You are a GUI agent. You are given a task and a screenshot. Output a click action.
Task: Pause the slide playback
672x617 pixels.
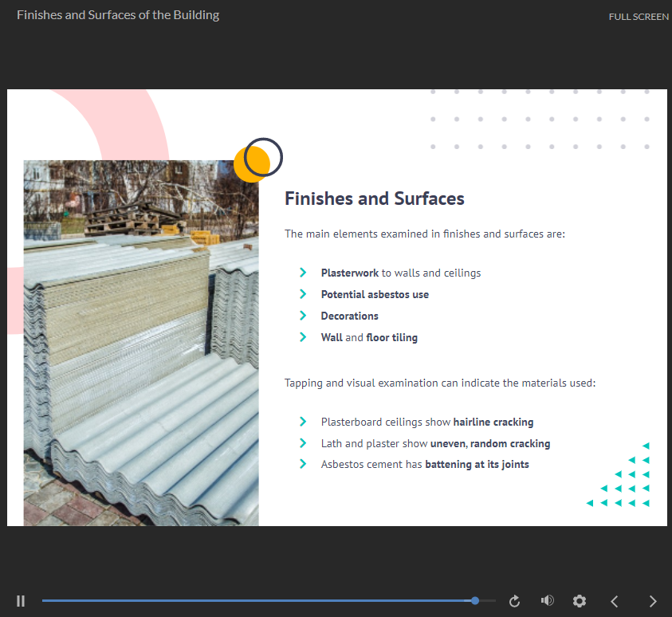pyautogui.click(x=21, y=601)
